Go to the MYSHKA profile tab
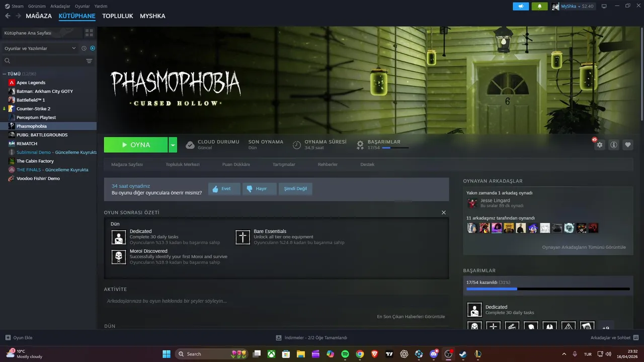This screenshot has width=644, height=362. [152, 16]
